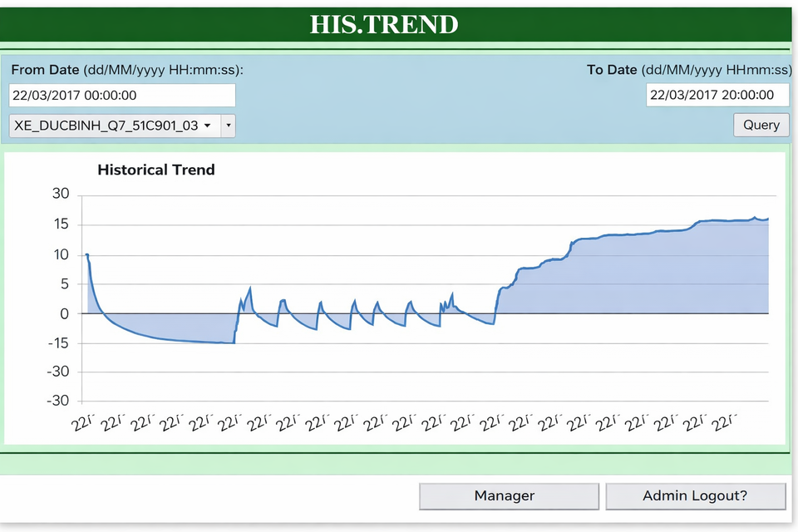The image size is (798, 532).
Task: Click the Historical Trend chart title
Action: (156, 170)
